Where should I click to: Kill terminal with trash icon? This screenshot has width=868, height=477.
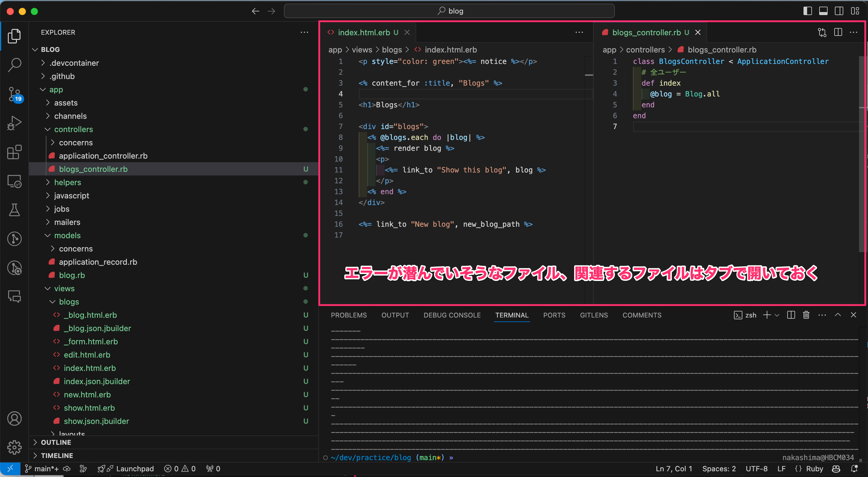coord(806,315)
